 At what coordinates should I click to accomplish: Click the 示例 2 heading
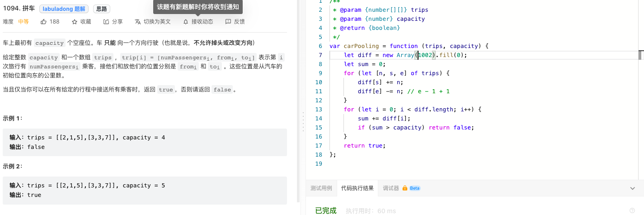(13, 166)
